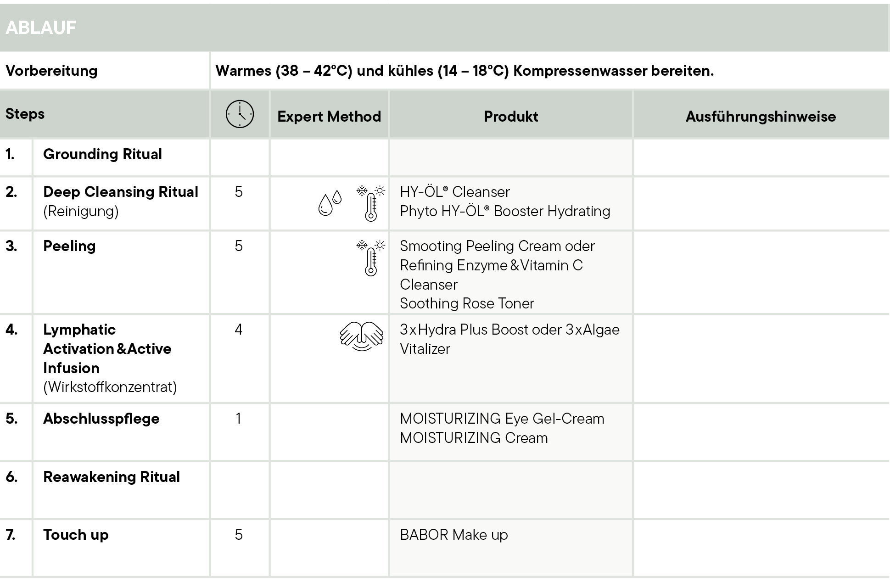Click the clock icon in header row
The width and height of the screenshot is (890, 588).
(240, 114)
